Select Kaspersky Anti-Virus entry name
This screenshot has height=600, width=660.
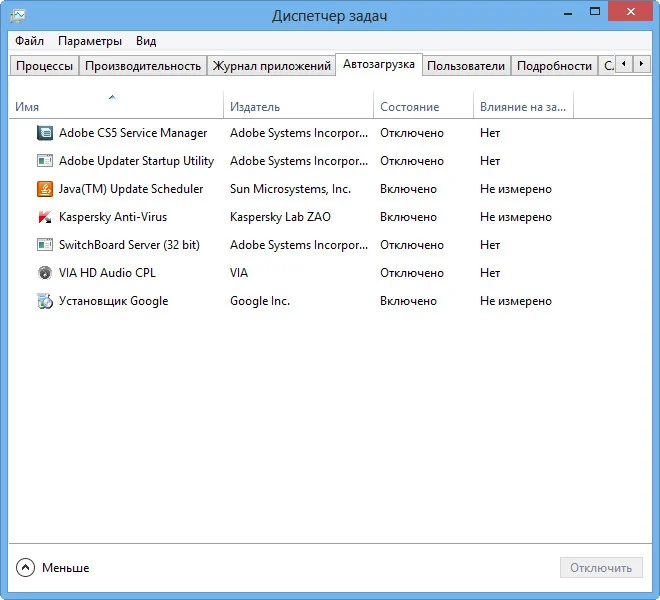(x=113, y=217)
